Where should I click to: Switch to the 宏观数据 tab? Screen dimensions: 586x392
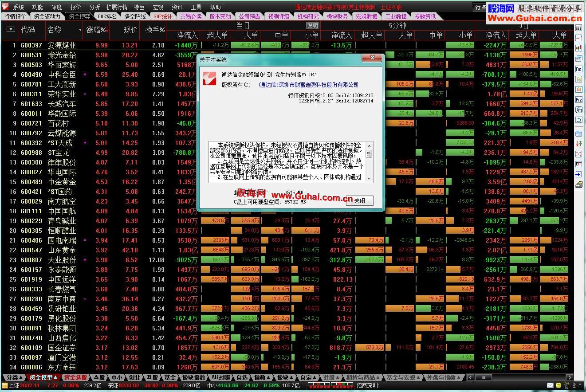click(366, 16)
